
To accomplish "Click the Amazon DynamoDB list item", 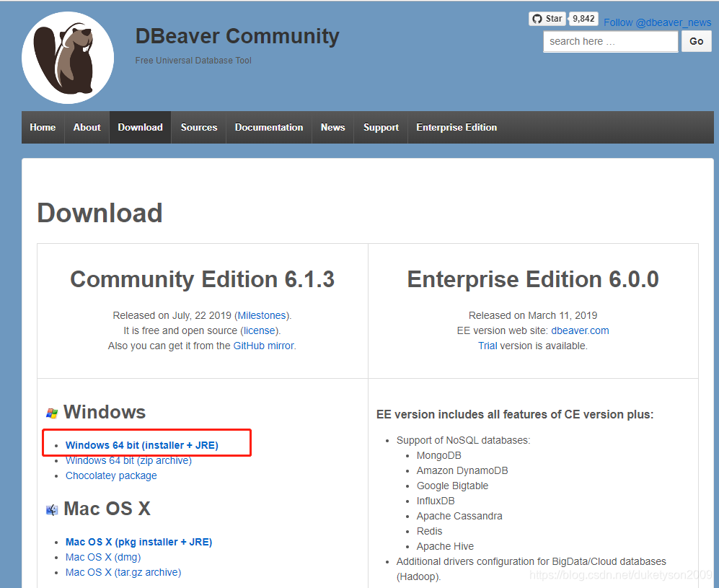I will pos(462,470).
